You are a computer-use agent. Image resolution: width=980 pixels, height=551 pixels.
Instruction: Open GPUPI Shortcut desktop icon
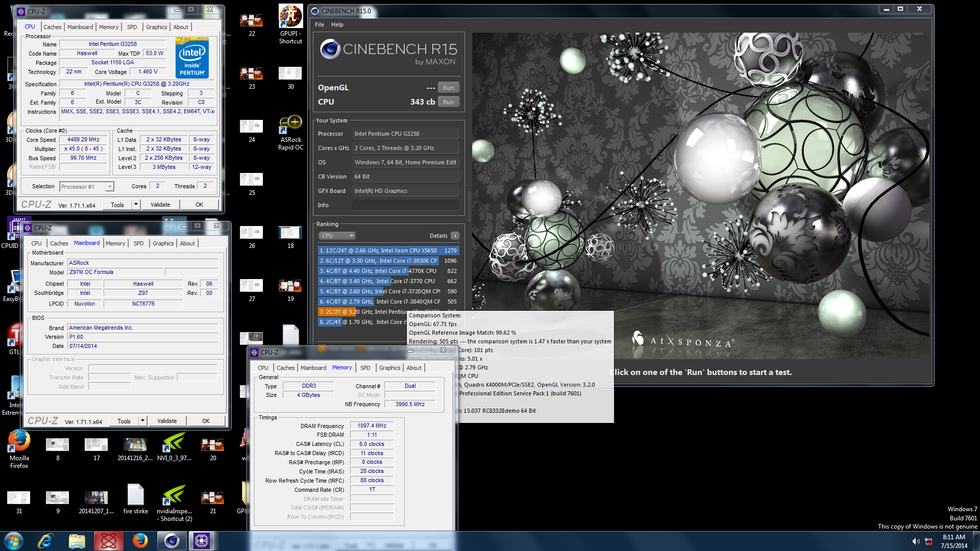coord(290,24)
